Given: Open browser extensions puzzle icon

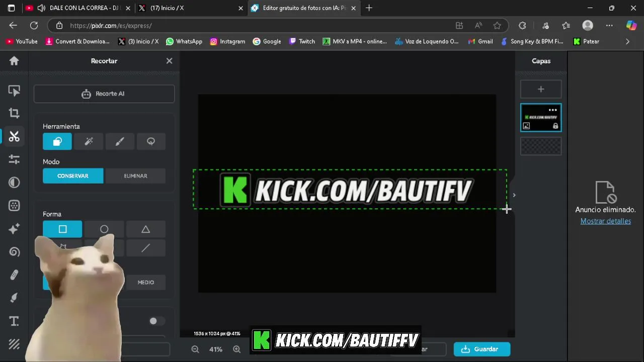Looking at the screenshot, I should (x=522, y=26).
